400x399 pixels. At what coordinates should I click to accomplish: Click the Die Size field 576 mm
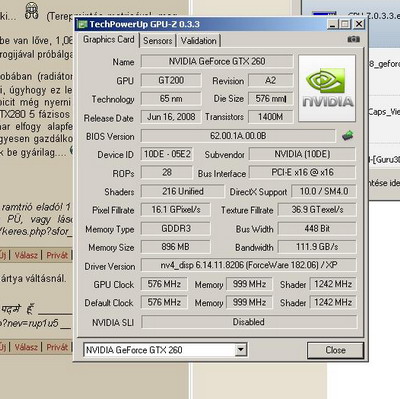(271, 99)
